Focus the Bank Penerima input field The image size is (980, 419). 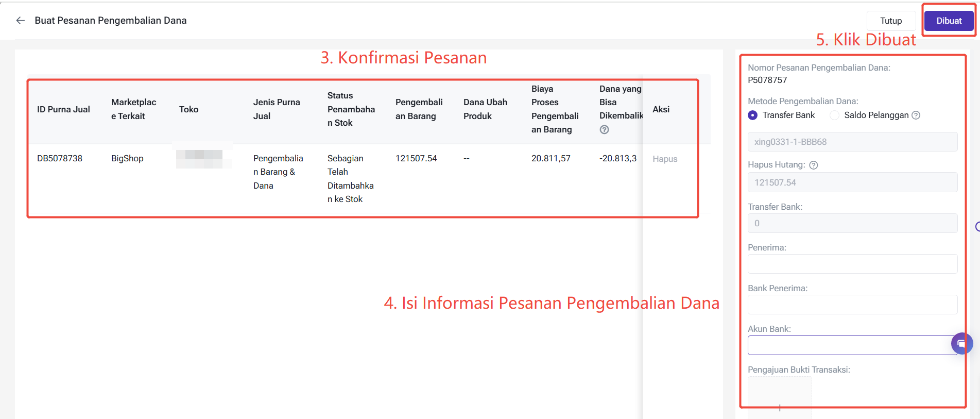[852, 305]
